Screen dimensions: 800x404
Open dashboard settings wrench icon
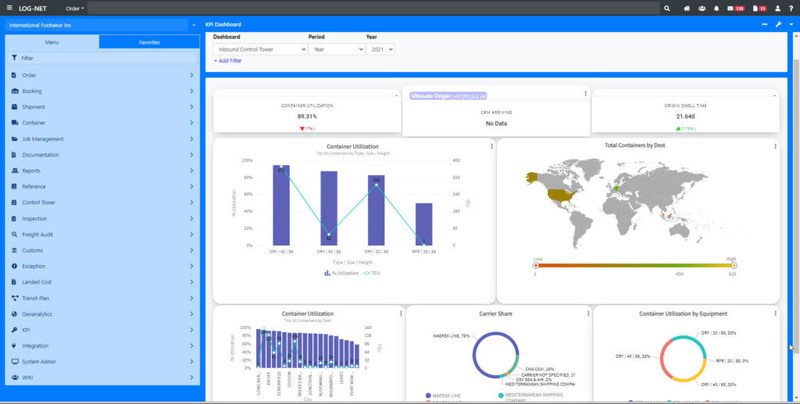[777, 24]
